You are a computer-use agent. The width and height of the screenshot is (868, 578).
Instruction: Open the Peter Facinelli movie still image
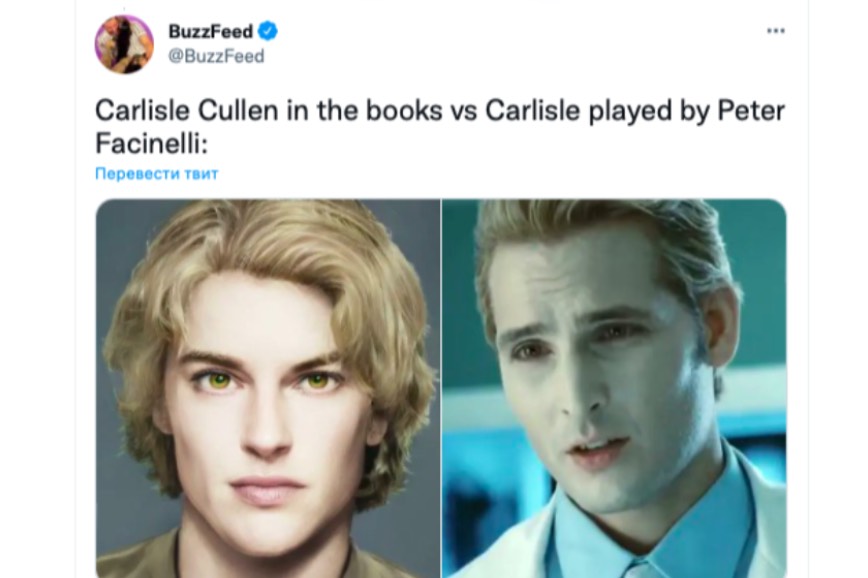tap(614, 389)
